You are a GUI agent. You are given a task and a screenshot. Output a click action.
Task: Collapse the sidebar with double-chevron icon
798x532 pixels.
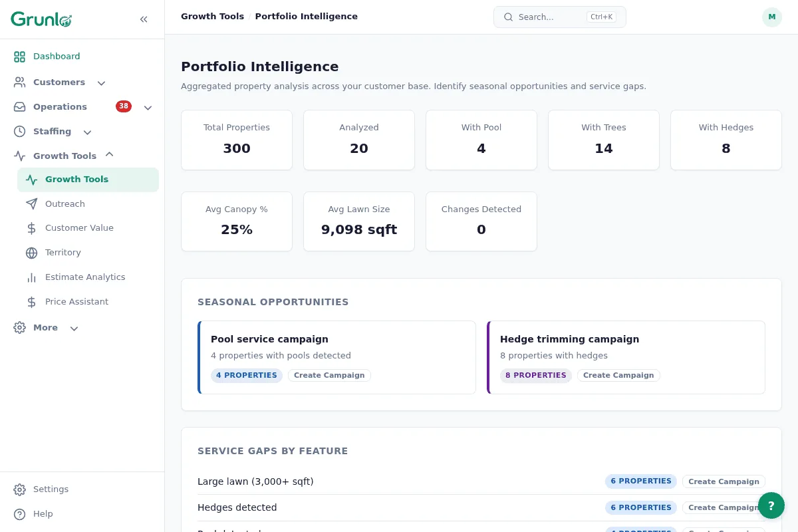[x=144, y=19]
